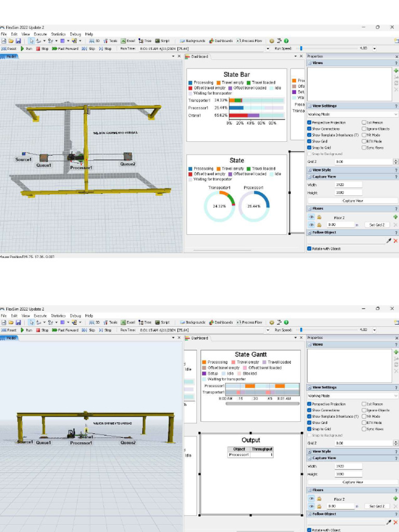Open the Working Mode dropdown in the upper window
The image size is (399, 532).
352,114
